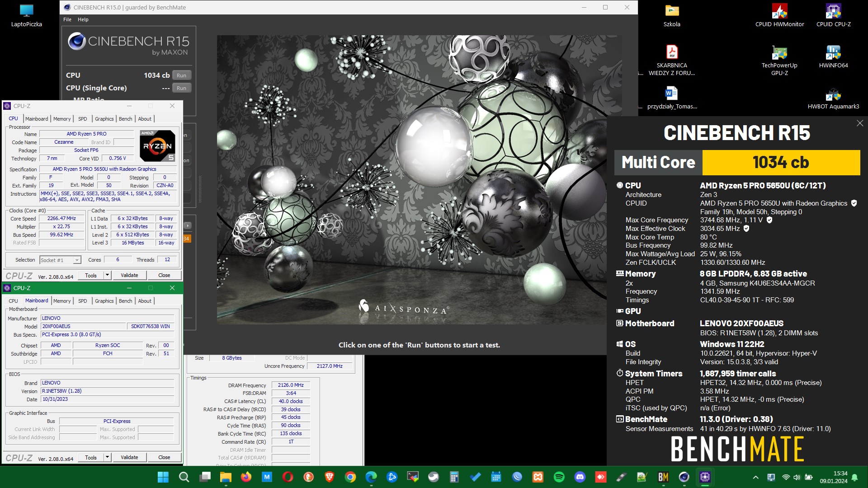
Task: Switch to Graphics tab in lower CPU-Z
Action: coord(104,301)
